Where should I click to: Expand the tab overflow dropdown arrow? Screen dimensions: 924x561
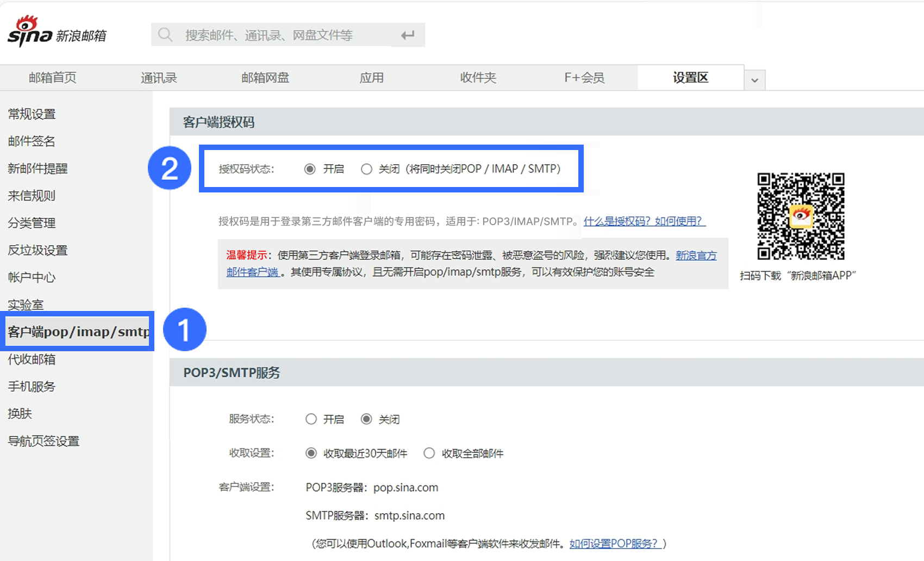(x=754, y=80)
